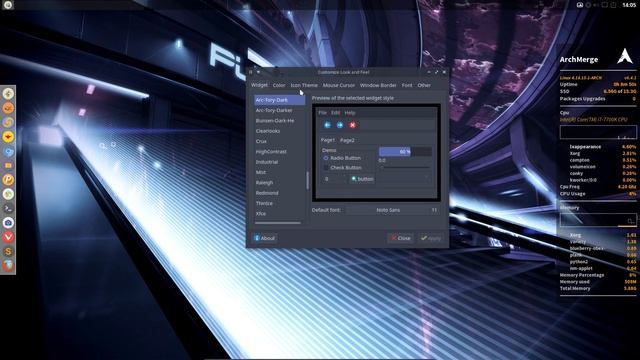Open the orange P icon in the dock
The image size is (640, 360).
[x=8, y=180]
